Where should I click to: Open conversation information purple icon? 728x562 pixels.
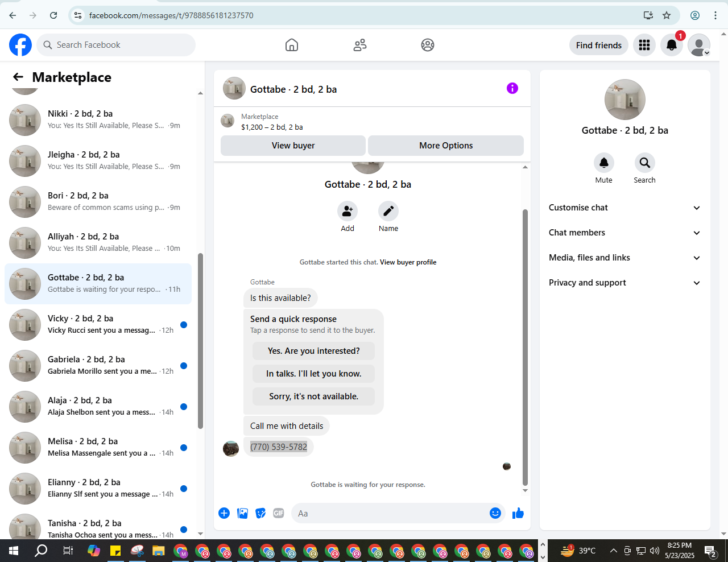click(512, 88)
